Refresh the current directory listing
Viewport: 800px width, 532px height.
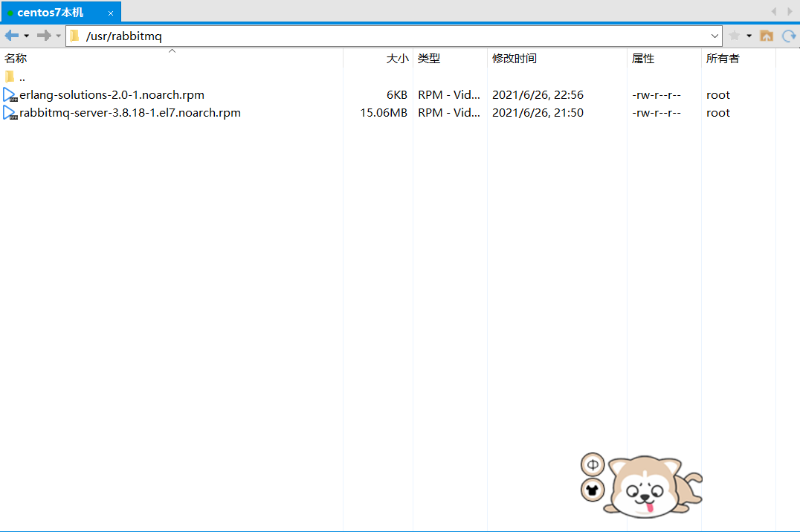788,35
